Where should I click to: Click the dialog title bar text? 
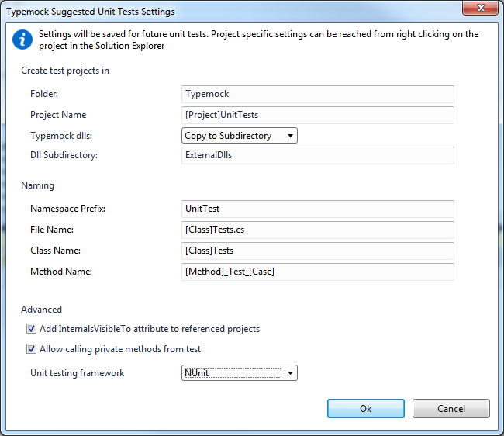coord(91,12)
